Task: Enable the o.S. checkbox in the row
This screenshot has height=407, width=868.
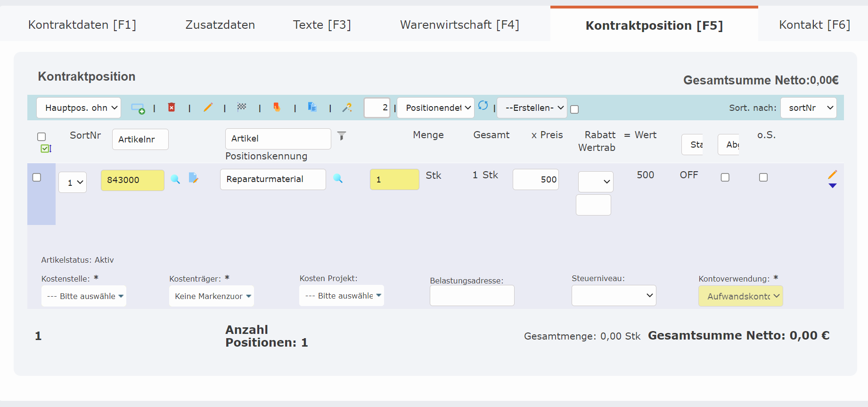Action: (x=763, y=177)
